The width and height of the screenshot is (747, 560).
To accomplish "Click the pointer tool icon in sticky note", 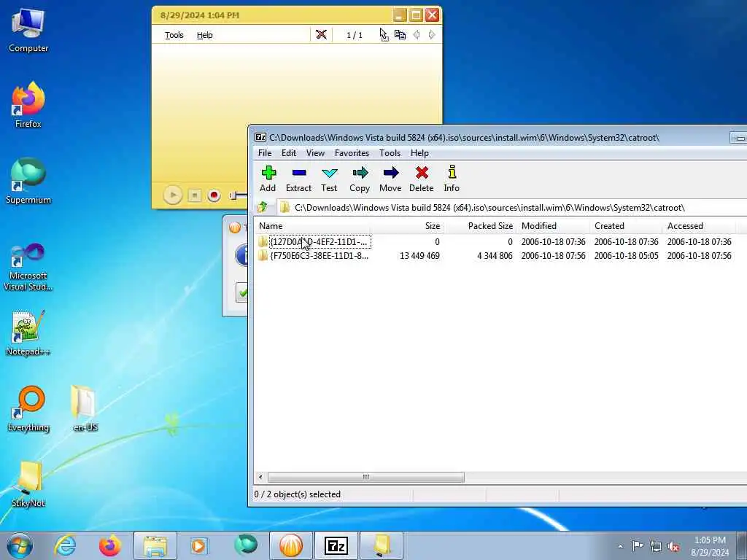I will coord(384,34).
